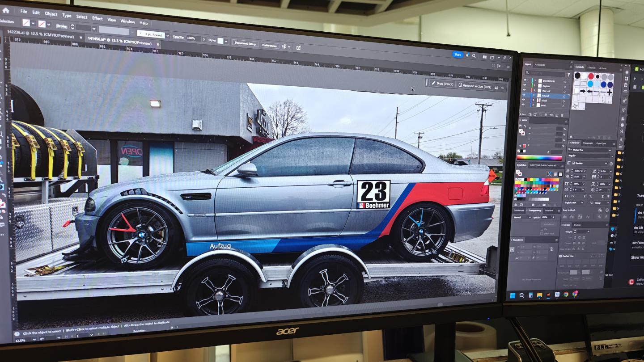644x362 pixels.
Task: Click the Generate Vectors (Beta) button
Action: coord(477,86)
